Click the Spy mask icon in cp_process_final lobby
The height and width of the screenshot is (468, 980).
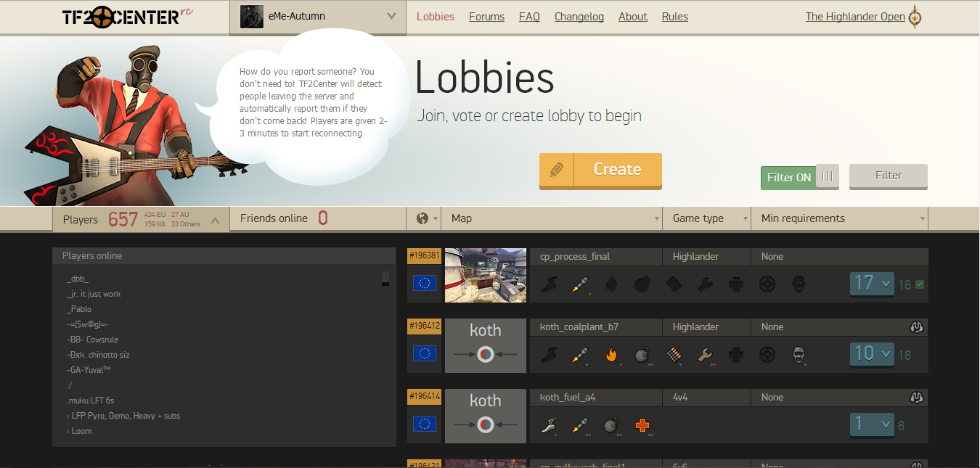799,284
